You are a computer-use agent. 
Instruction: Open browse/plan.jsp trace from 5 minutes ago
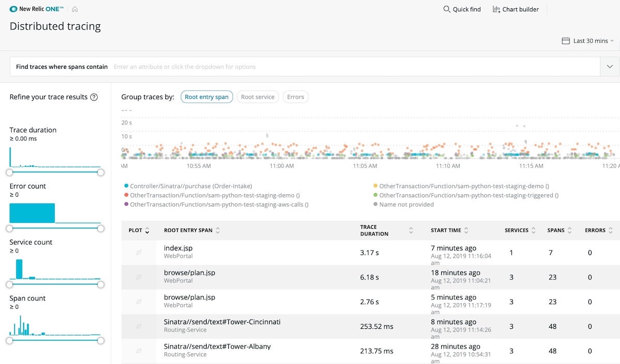189,297
